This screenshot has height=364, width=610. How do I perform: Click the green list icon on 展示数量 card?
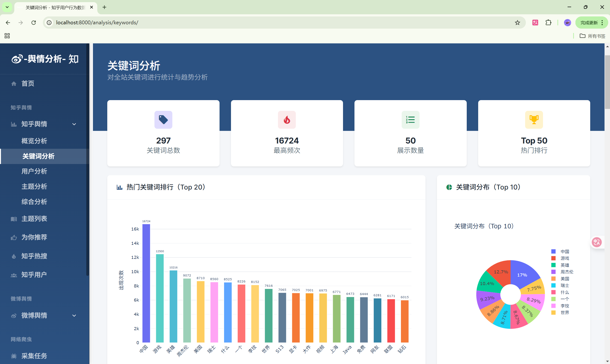tap(410, 120)
